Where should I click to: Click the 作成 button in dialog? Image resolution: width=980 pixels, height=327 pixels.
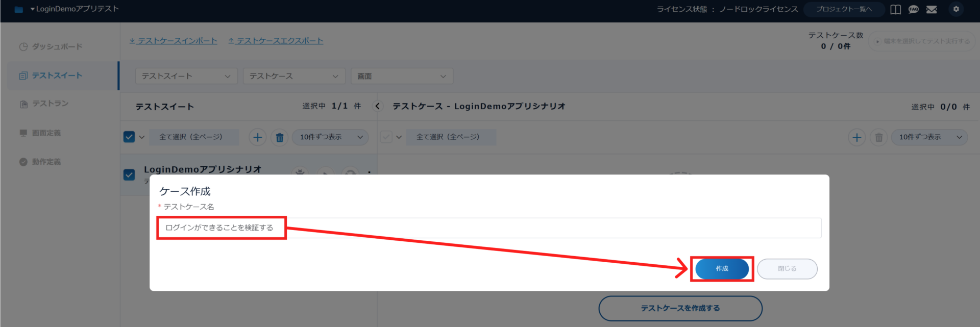(722, 269)
